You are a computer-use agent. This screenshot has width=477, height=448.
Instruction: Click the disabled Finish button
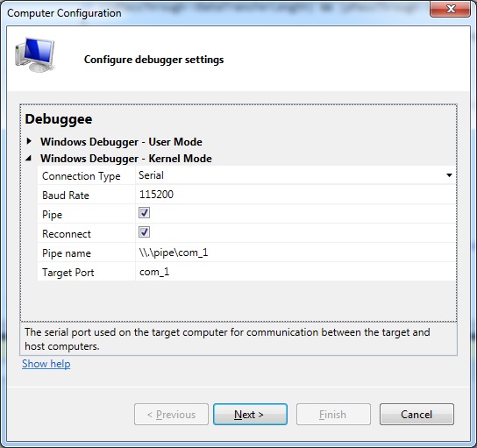(x=333, y=414)
